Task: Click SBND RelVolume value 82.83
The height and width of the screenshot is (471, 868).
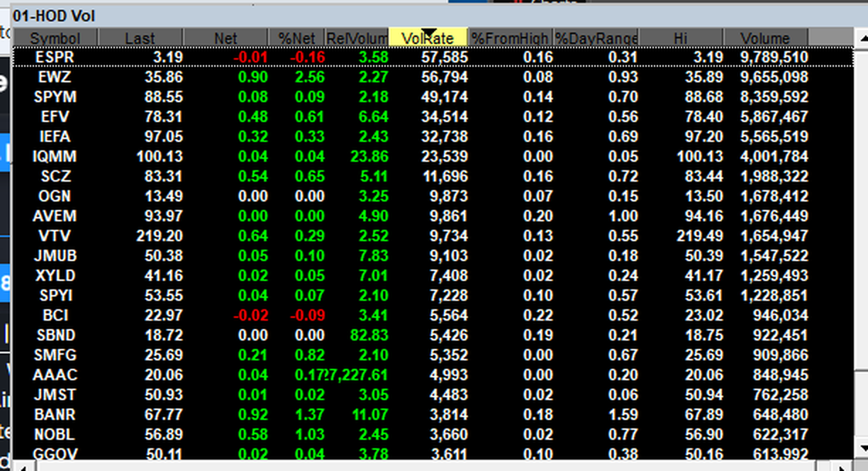Action: pyautogui.click(x=369, y=335)
